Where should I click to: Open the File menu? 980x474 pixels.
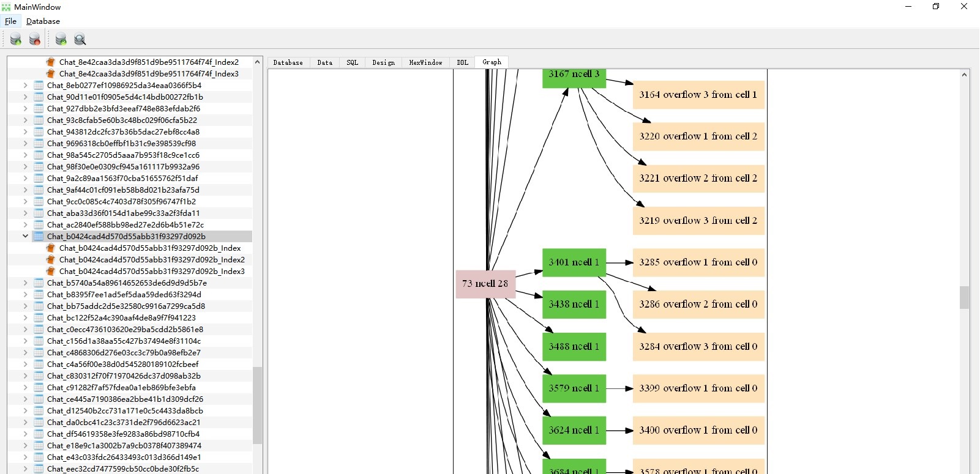tap(10, 21)
